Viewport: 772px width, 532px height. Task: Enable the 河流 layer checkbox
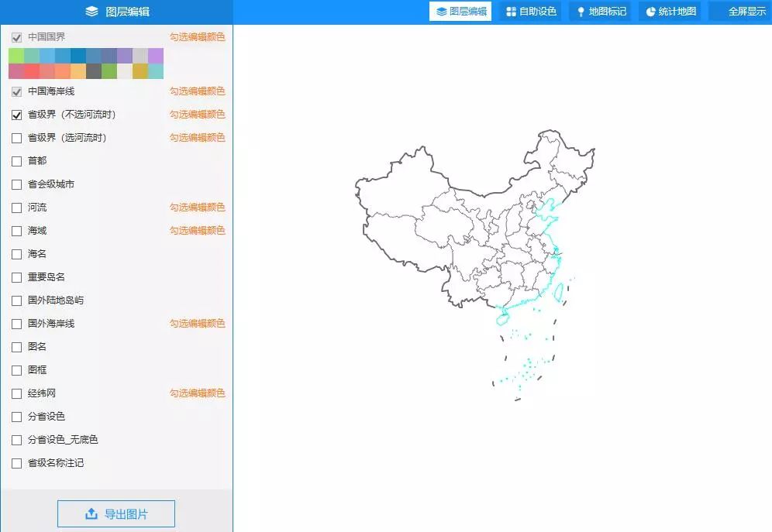click(17, 208)
